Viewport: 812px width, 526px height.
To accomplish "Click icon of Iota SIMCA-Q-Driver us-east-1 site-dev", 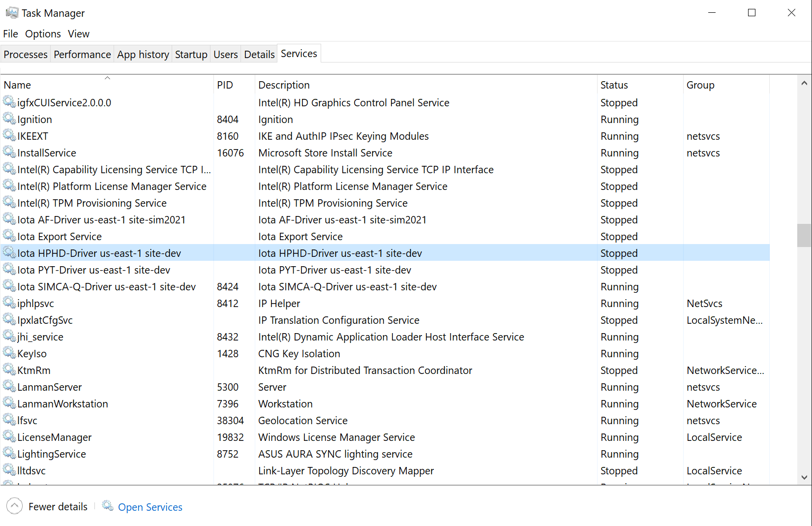I will (9, 286).
